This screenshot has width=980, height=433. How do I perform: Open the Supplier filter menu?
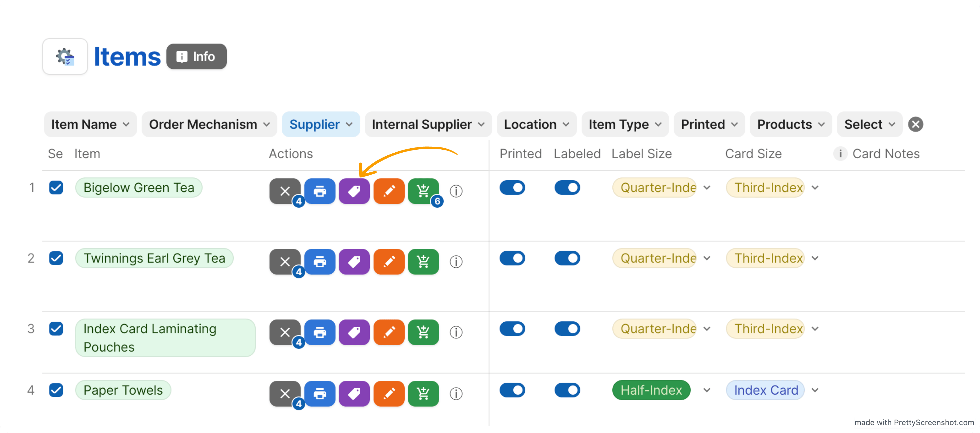coord(321,124)
